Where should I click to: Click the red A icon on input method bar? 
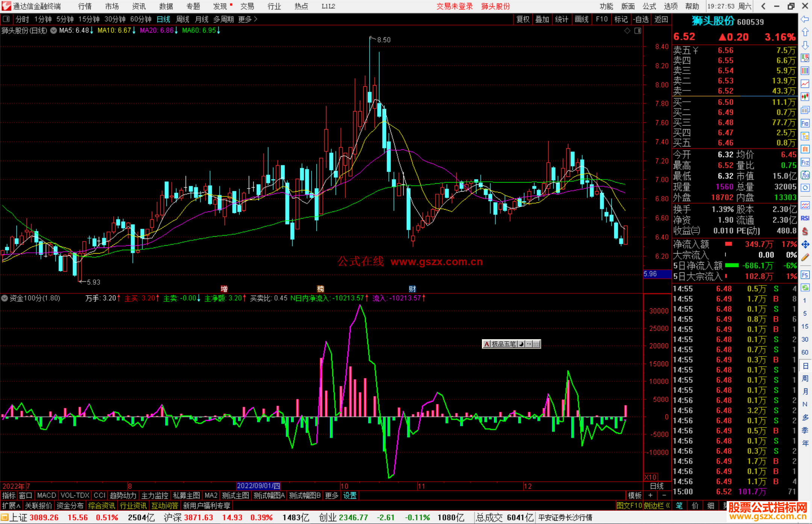pyautogui.click(x=487, y=344)
